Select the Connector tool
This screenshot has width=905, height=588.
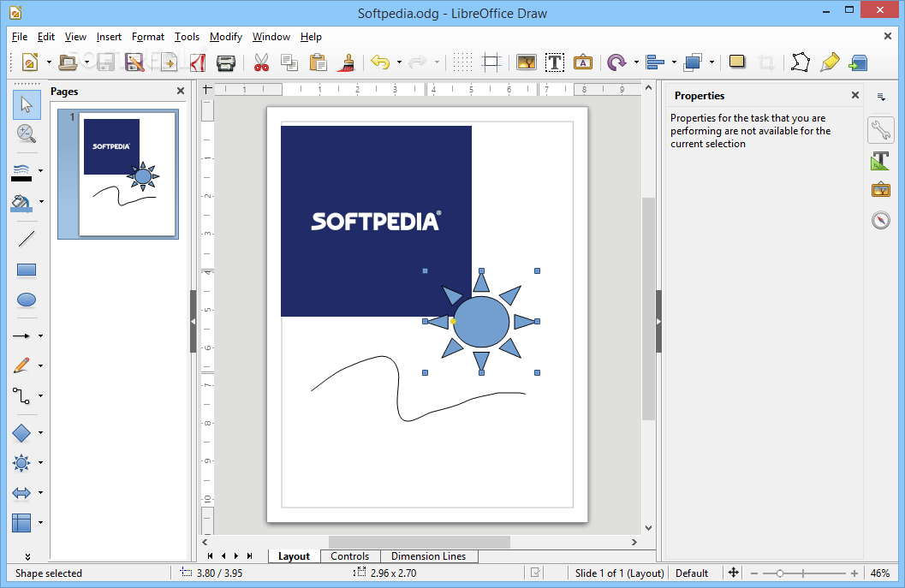[22, 395]
